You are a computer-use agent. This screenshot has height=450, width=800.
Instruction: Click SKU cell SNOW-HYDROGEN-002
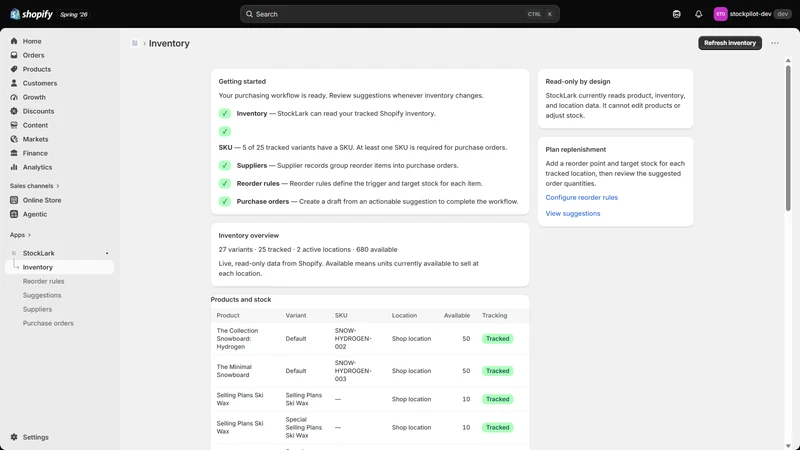353,339
